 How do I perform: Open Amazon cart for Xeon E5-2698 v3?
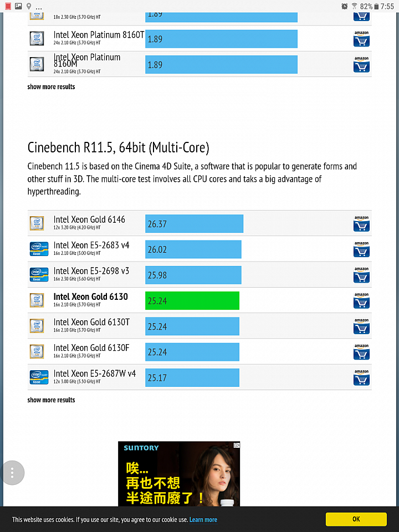[361, 275]
